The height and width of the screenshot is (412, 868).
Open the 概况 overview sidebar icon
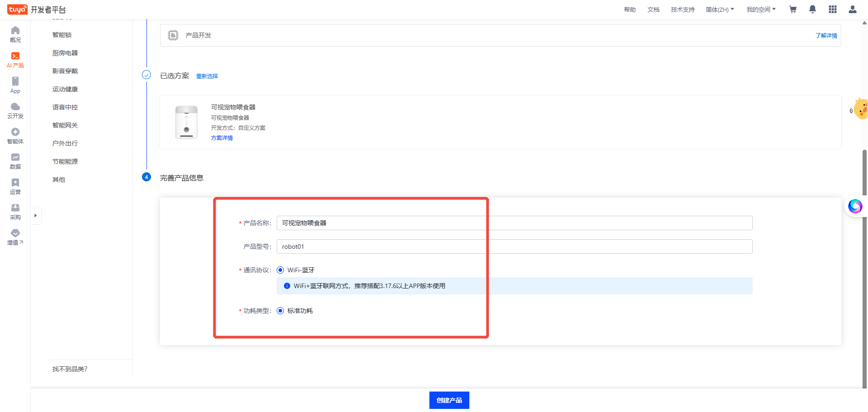pyautogui.click(x=15, y=34)
